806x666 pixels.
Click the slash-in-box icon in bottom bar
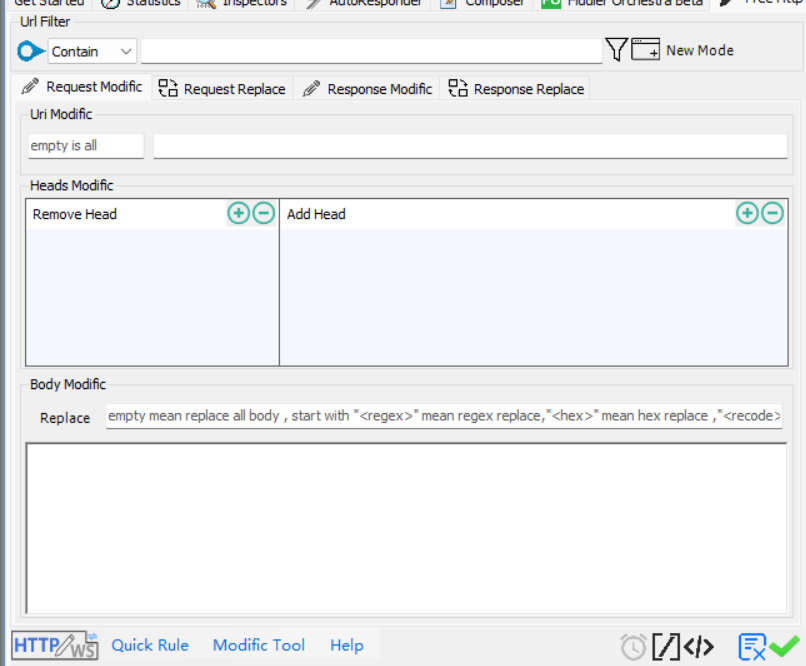[x=666, y=647]
